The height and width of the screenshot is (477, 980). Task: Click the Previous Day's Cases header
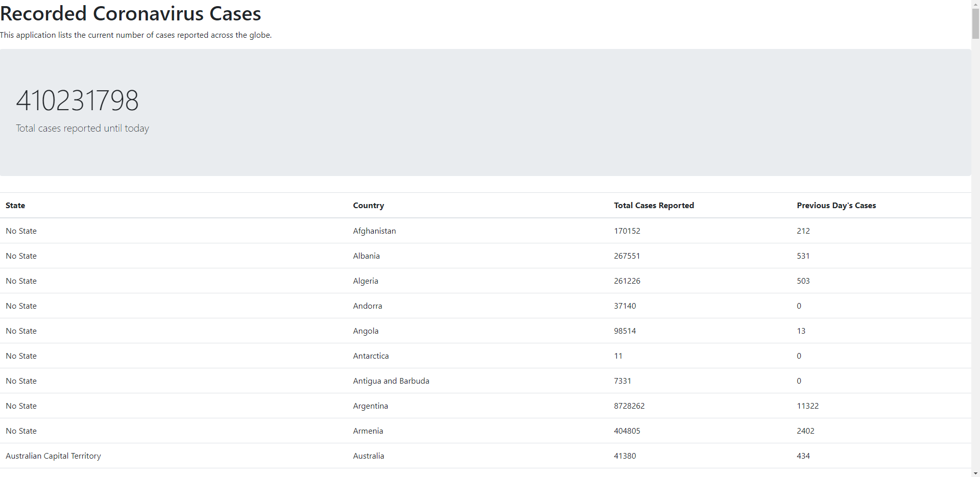(x=836, y=205)
